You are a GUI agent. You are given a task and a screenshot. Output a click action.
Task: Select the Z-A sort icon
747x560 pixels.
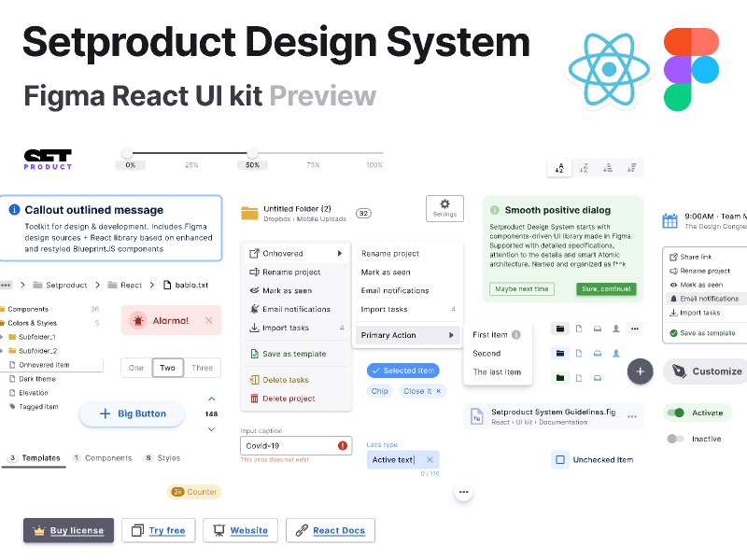[584, 168]
